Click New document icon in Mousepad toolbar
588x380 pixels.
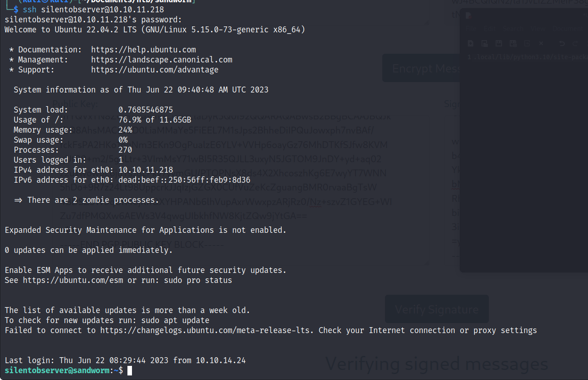471,43
